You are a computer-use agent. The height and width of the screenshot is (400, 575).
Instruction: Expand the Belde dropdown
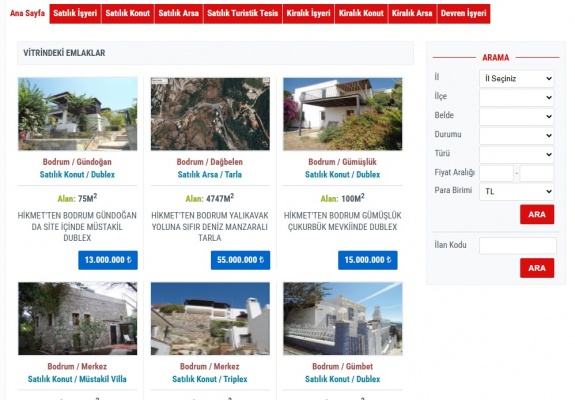point(516,117)
